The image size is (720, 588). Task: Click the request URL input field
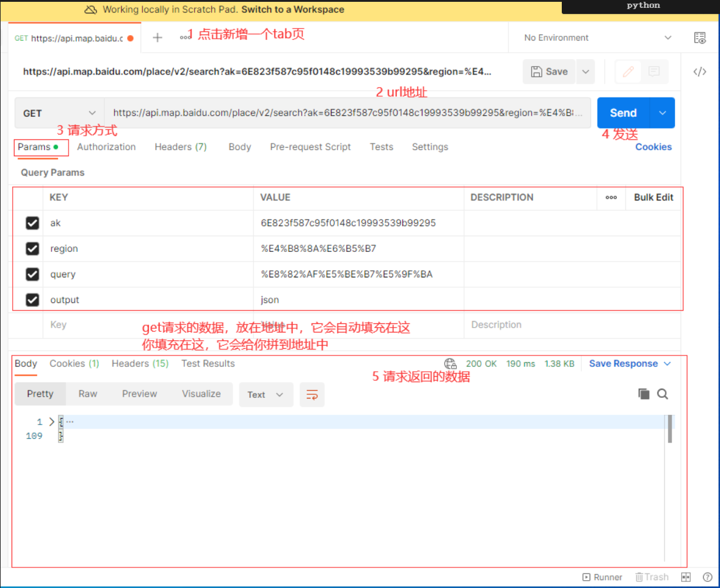pos(347,113)
